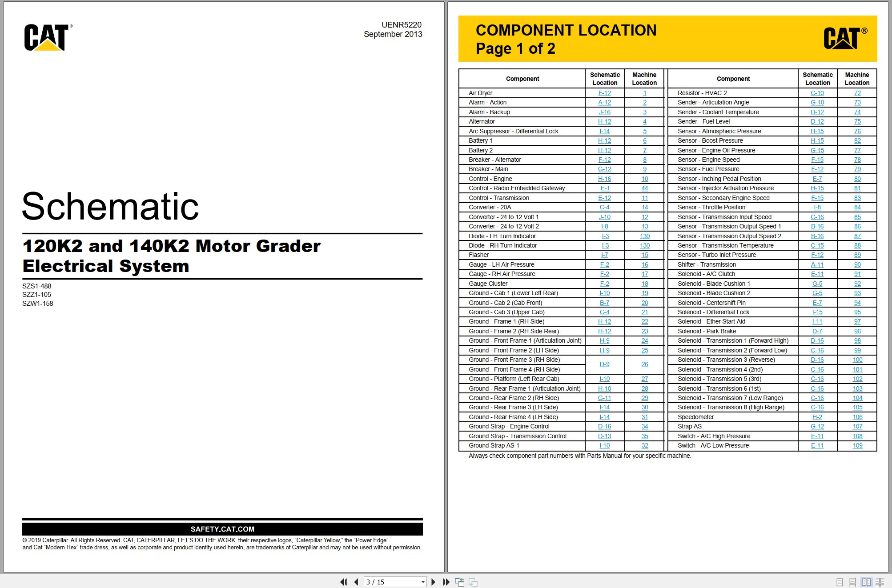Select the COMPONENT LOCATION header title
The image size is (892, 588).
coord(566,30)
